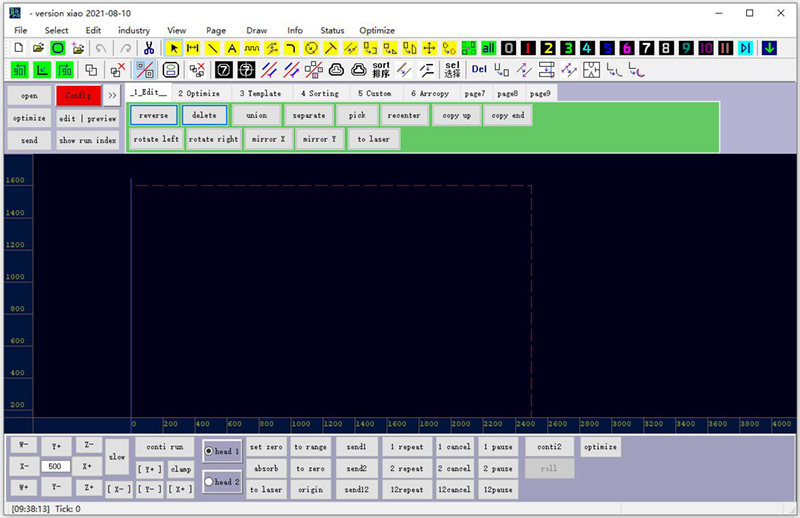Click the overlapping squares with red X icon
The height and width of the screenshot is (518, 800).
118,69
